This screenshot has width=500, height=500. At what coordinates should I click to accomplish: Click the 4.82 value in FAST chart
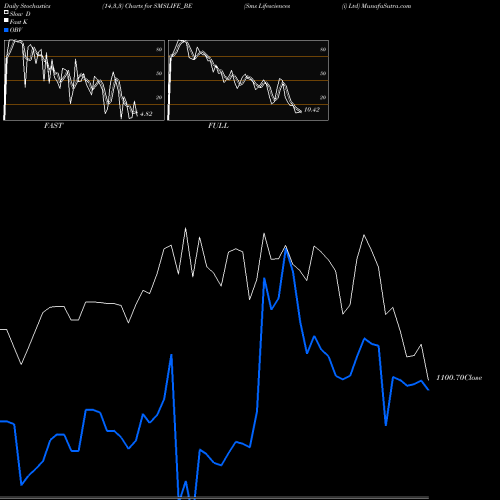pyautogui.click(x=146, y=114)
